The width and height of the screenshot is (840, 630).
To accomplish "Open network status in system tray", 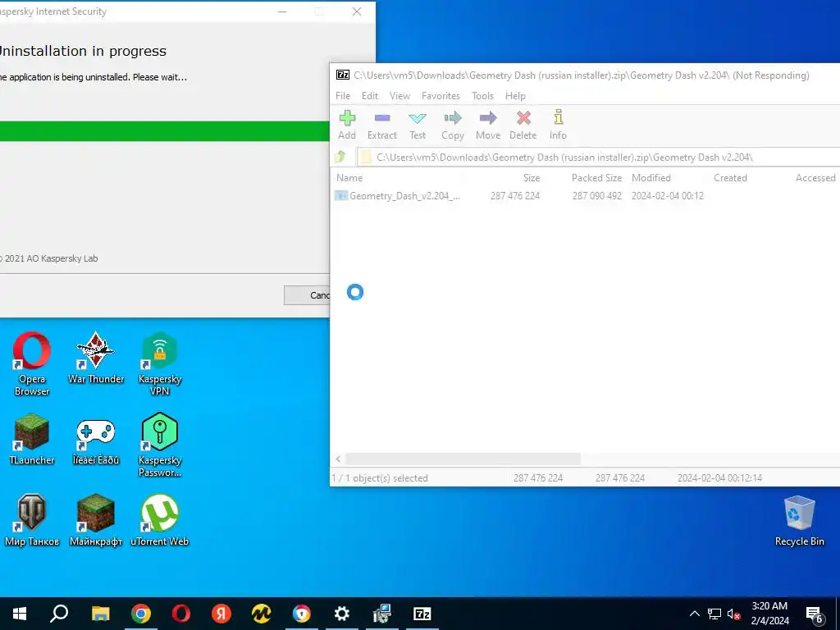I will coord(714,614).
